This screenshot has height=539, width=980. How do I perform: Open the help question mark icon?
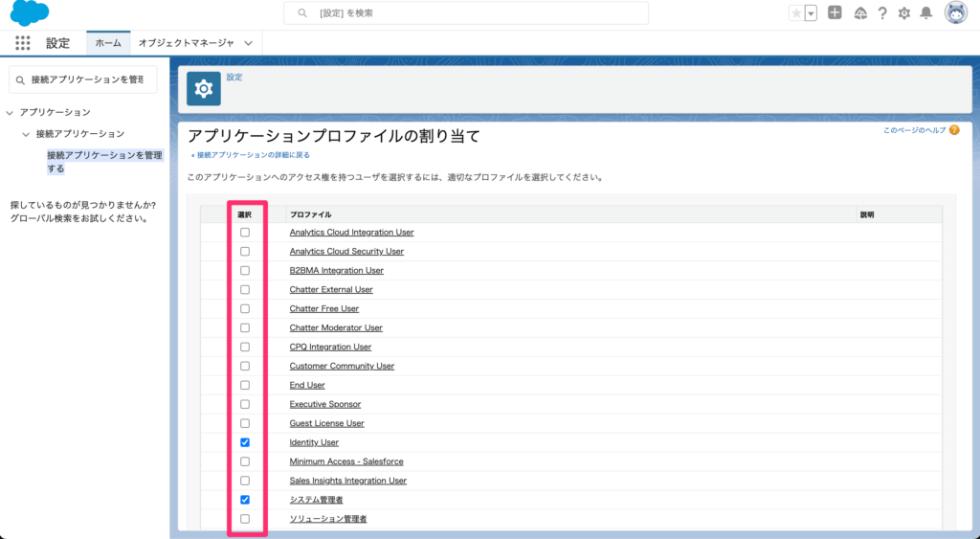click(881, 13)
